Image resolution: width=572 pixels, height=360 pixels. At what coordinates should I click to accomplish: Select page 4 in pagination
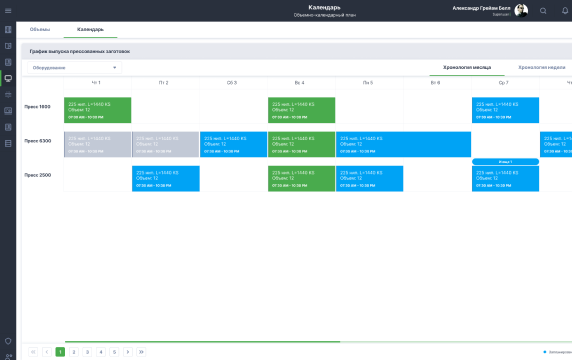pos(101,352)
